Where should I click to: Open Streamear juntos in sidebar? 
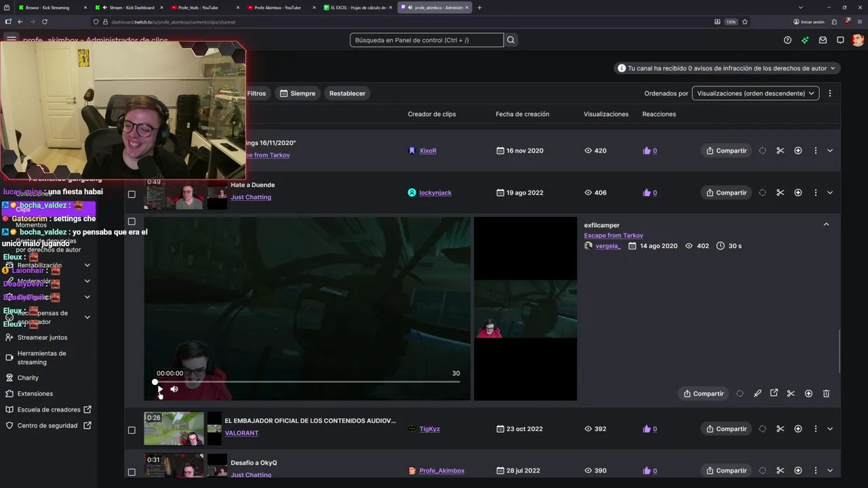click(42, 338)
